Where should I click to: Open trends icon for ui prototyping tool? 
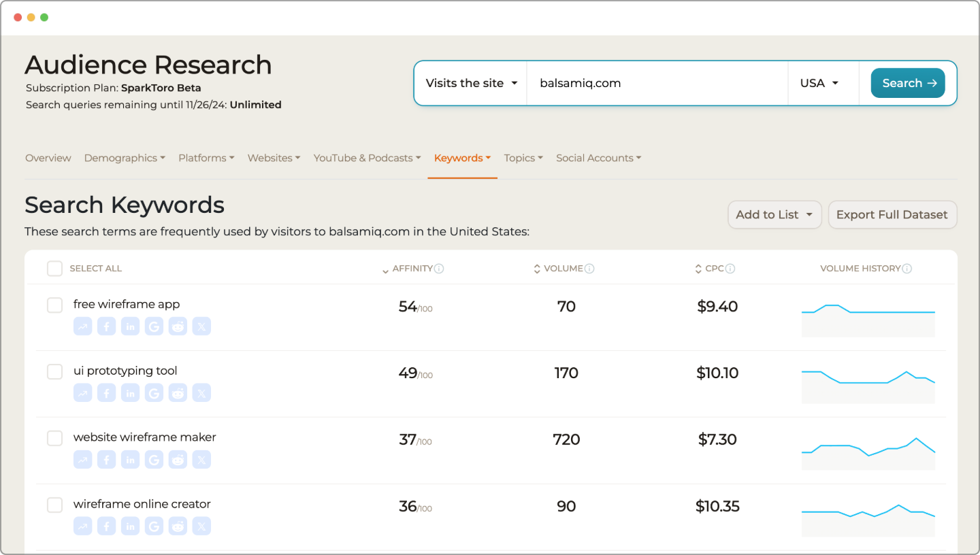coord(83,393)
